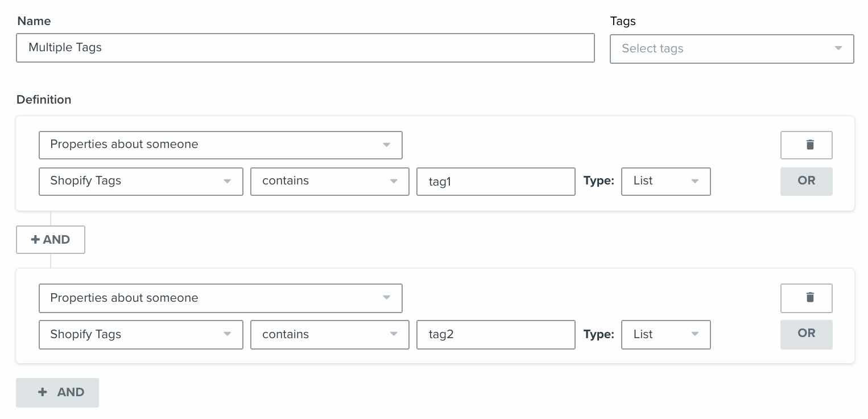868x419 pixels.
Task: Click the arrow on second Type List dropdown
Action: point(695,335)
